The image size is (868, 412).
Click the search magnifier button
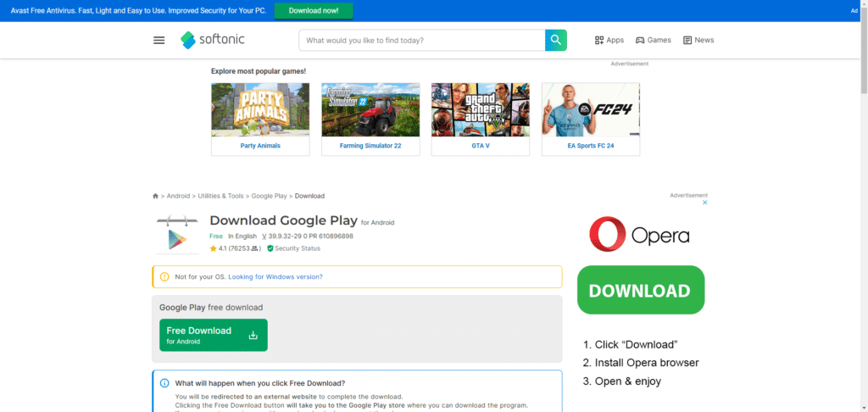(556, 41)
